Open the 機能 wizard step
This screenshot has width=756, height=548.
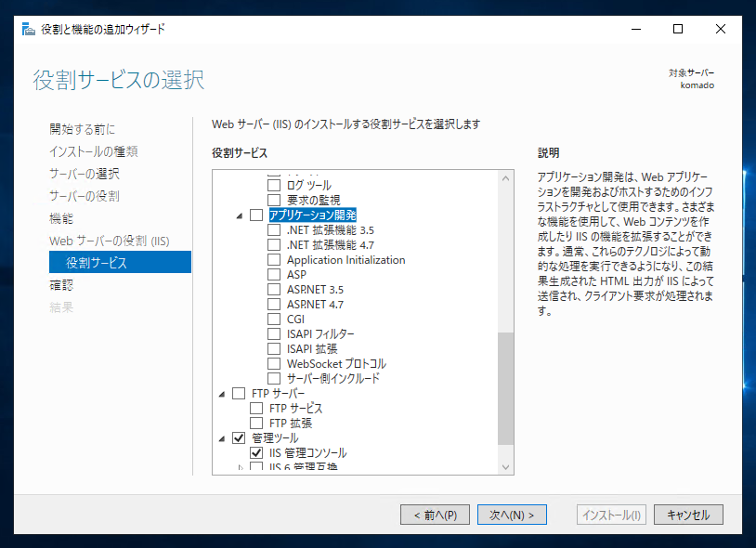pos(61,218)
